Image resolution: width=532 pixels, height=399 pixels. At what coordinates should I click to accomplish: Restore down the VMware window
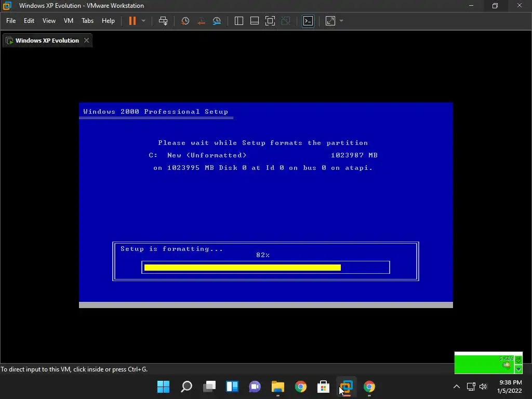[495, 5]
